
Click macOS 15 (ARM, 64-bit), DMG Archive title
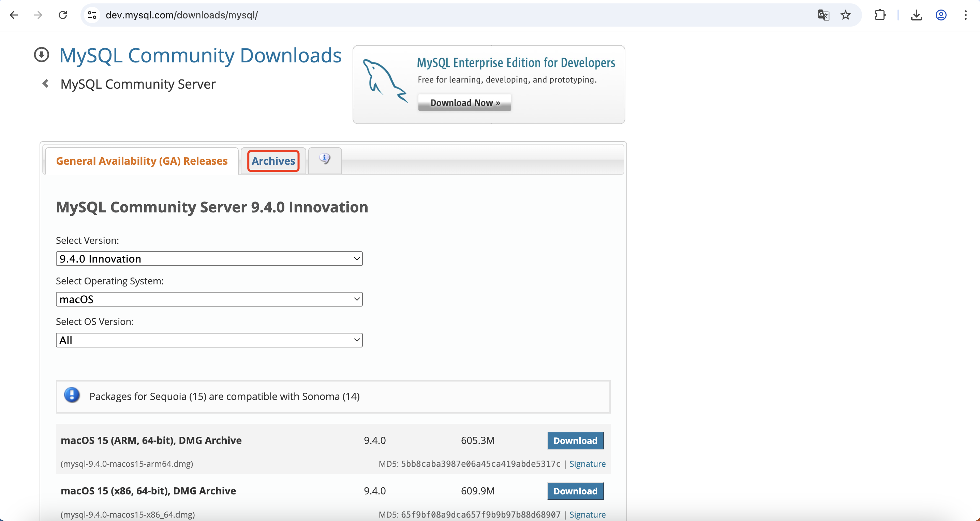tap(151, 441)
